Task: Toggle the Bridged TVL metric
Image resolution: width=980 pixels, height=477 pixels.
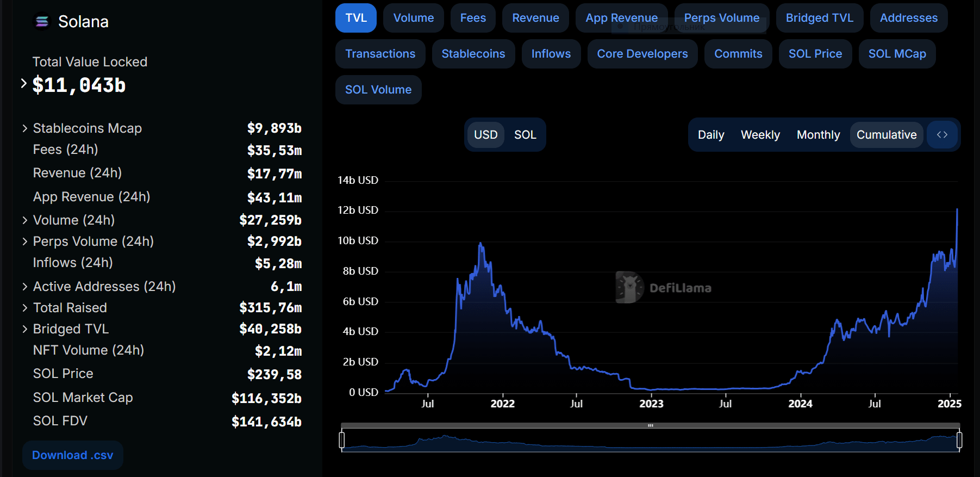Action: [x=820, y=18]
